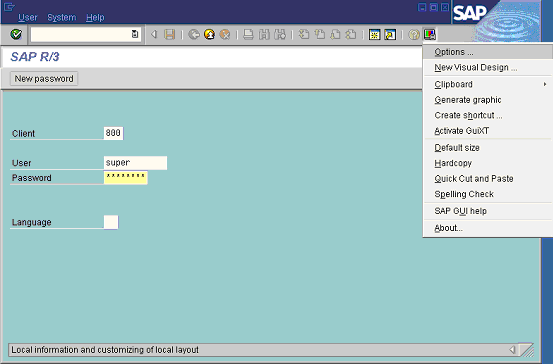
Task: Click the Password label
Action: 32,178
